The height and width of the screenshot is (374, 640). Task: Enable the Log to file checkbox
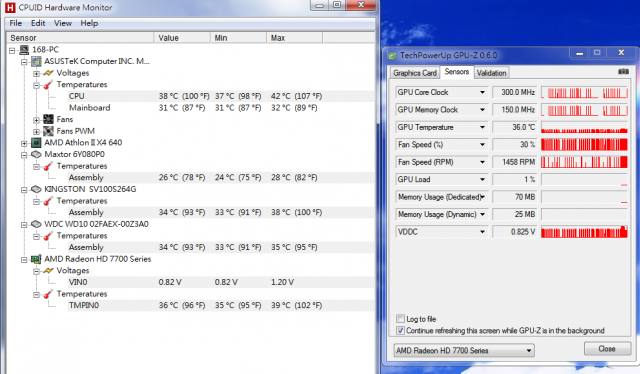400,318
